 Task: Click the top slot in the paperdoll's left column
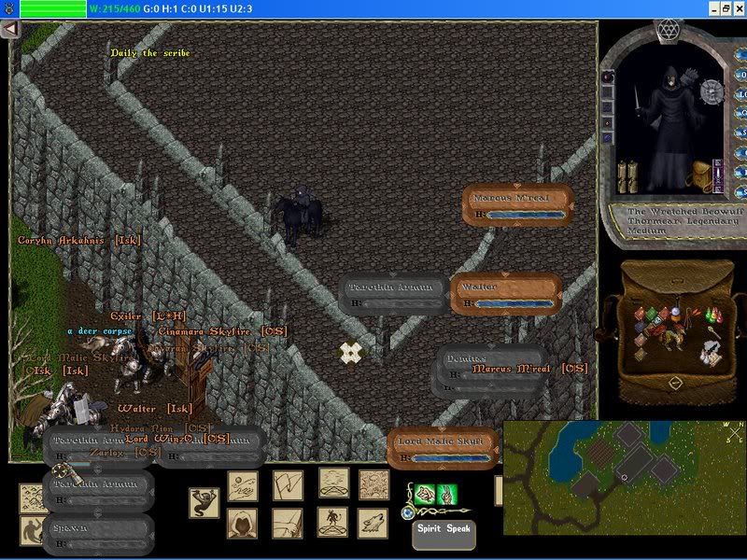pos(608,77)
